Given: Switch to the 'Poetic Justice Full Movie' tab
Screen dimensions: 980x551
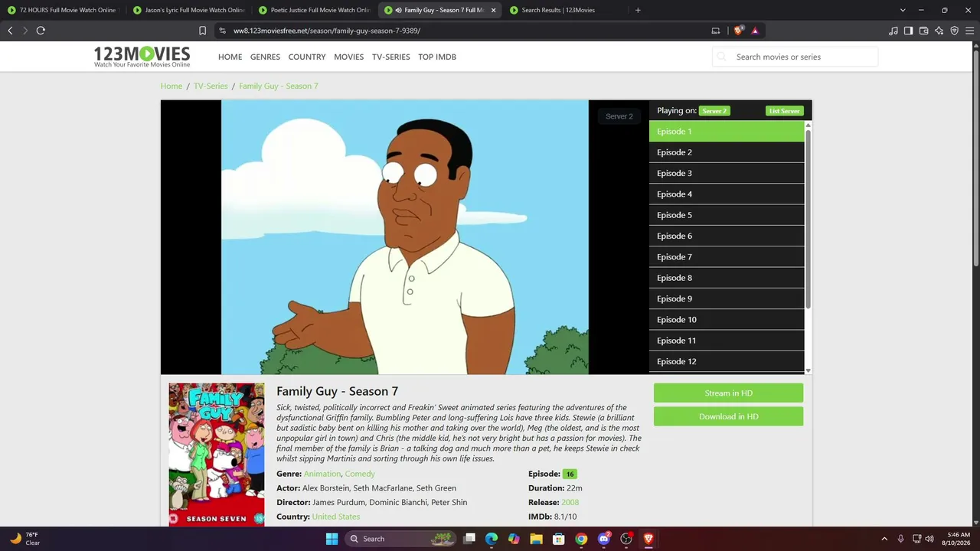Looking at the screenshot, I should tap(314, 10).
